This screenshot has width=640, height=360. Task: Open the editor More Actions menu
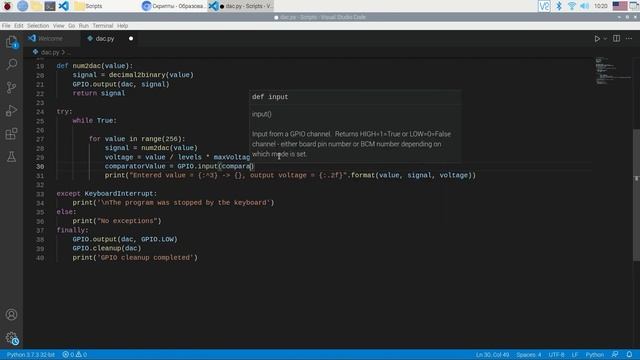tap(629, 38)
